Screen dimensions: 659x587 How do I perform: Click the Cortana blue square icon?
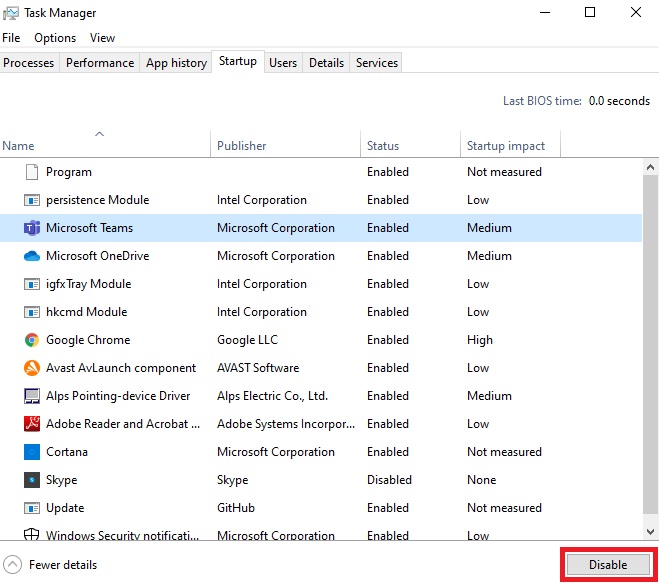[32, 452]
